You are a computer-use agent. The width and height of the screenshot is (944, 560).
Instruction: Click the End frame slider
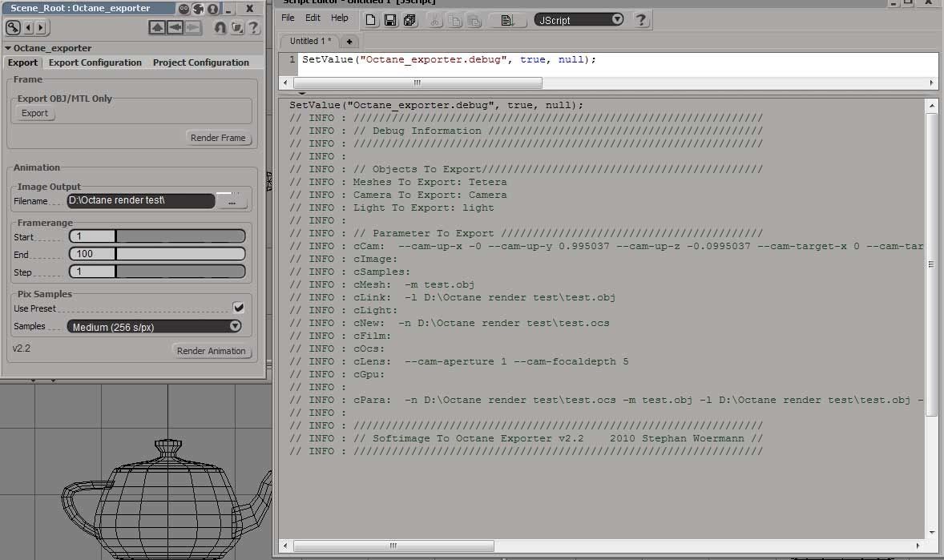[x=180, y=254]
